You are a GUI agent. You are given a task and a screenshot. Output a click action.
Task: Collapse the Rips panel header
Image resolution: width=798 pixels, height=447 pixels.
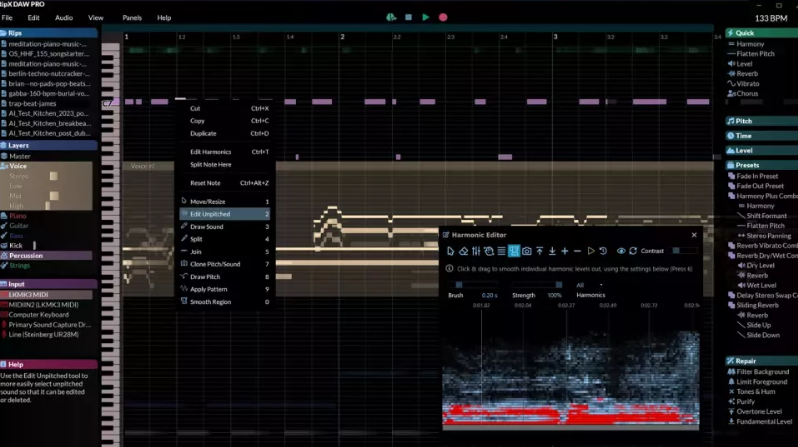tap(48, 33)
